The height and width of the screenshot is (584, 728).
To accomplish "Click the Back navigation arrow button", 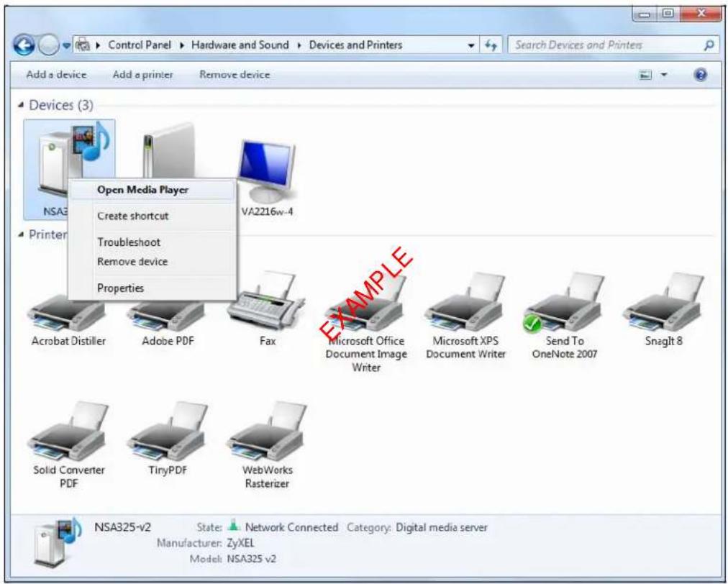I will pyautogui.click(x=24, y=45).
